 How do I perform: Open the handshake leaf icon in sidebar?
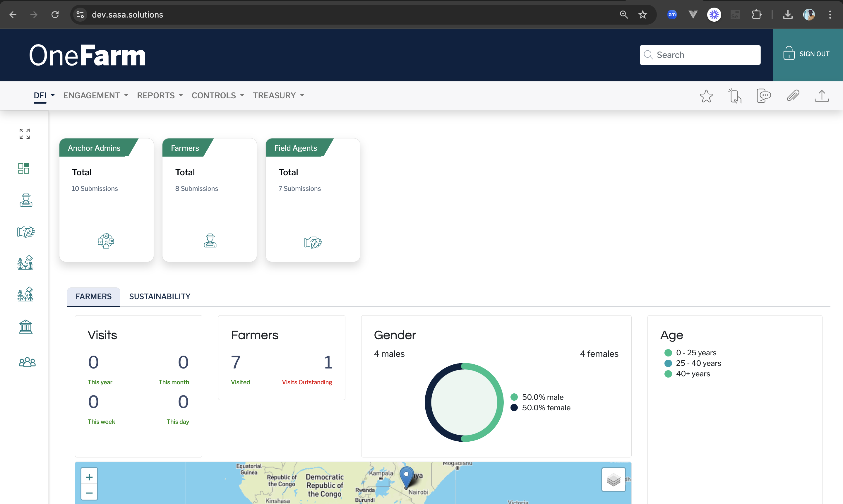[x=26, y=232]
